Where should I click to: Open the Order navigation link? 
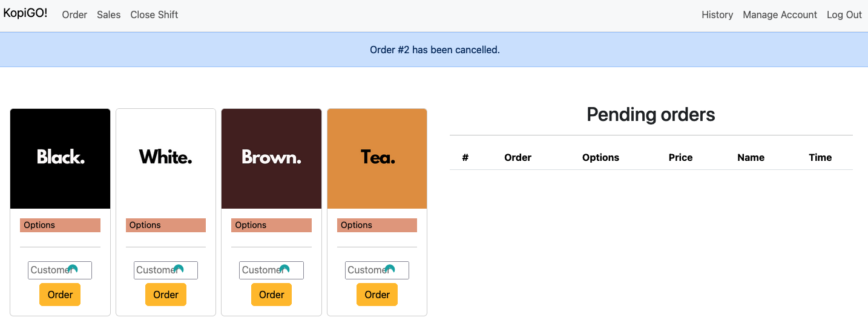(74, 15)
